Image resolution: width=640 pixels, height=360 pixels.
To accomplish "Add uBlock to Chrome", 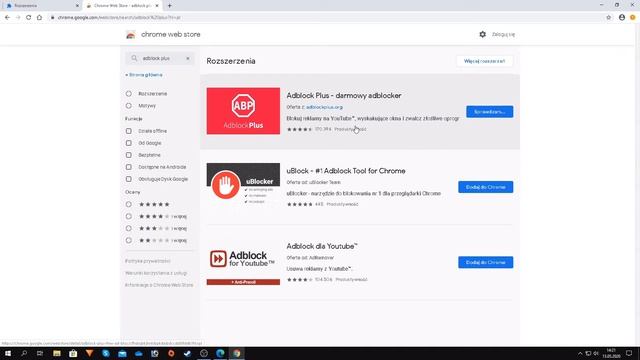I will [x=485, y=187].
